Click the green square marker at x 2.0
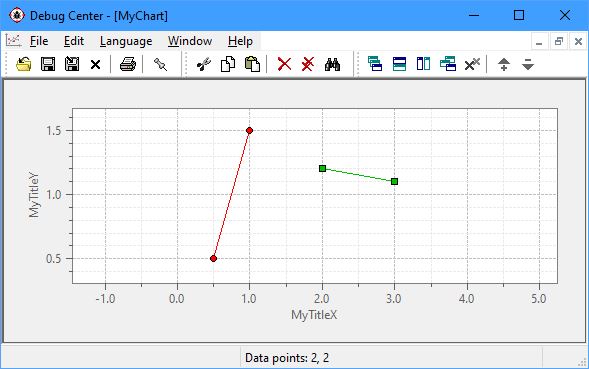The height and width of the screenshot is (369, 589). (x=322, y=168)
